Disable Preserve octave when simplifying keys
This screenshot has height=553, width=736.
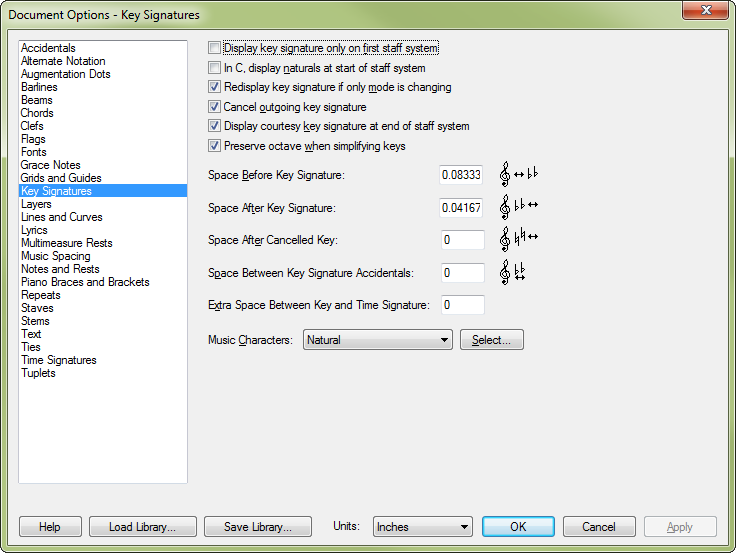(x=215, y=146)
